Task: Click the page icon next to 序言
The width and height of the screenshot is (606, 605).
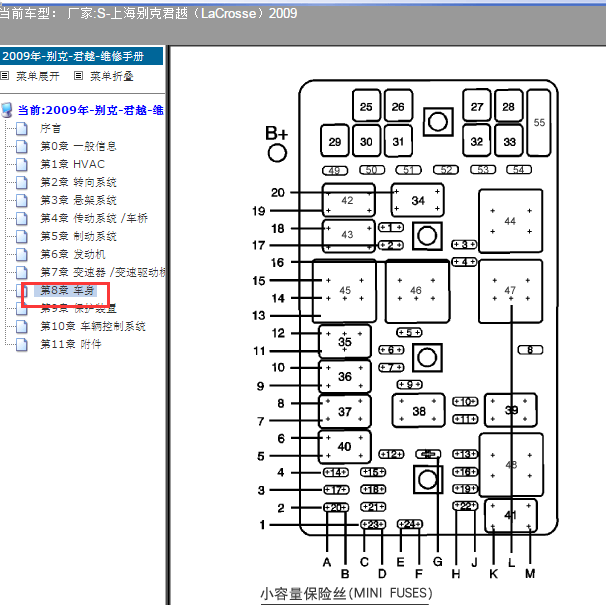Action: point(22,128)
